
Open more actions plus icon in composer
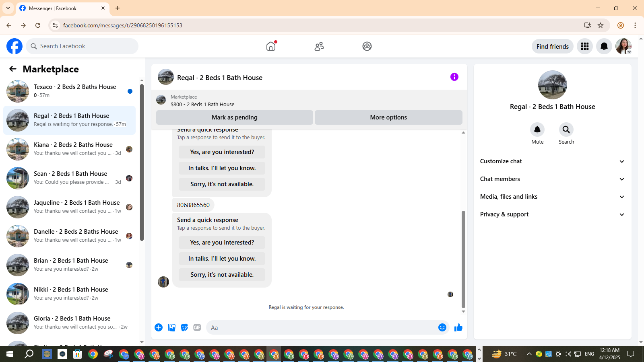[x=159, y=327]
